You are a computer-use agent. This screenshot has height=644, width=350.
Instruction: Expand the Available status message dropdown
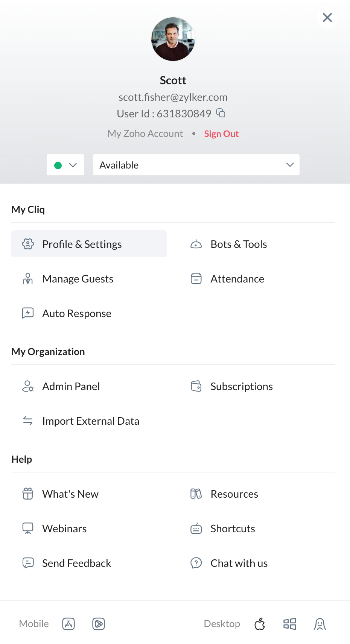[x=196, y=165]
